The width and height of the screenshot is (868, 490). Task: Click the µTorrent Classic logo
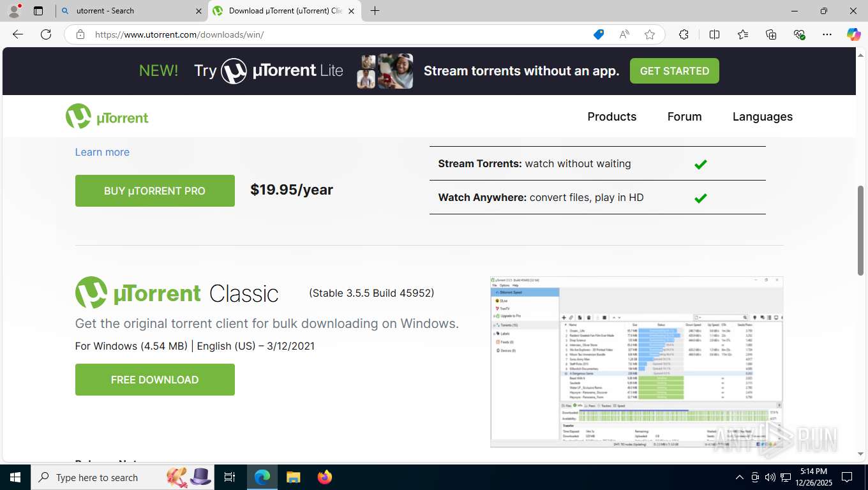click(177, 293)
